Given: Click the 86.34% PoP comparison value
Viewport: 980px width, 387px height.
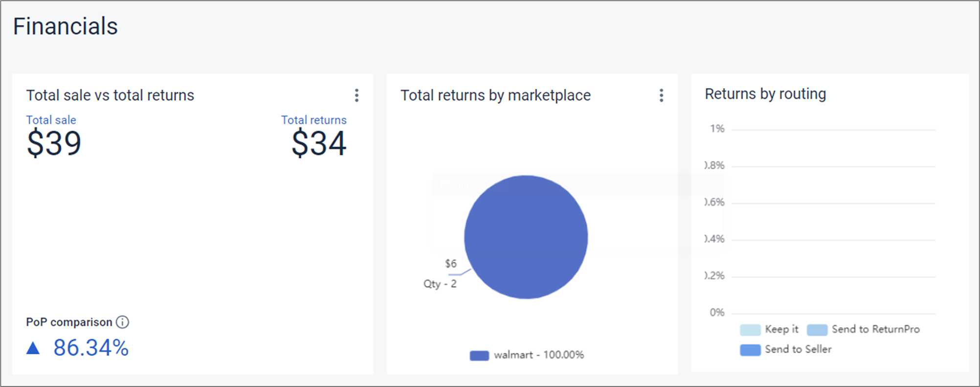Looking at the screenshot, I should [91, 348].
